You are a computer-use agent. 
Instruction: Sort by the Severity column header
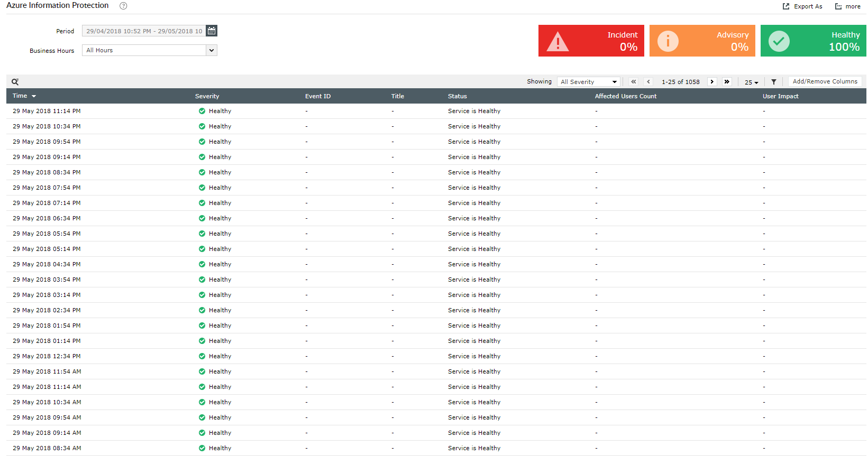coord(207,96)
